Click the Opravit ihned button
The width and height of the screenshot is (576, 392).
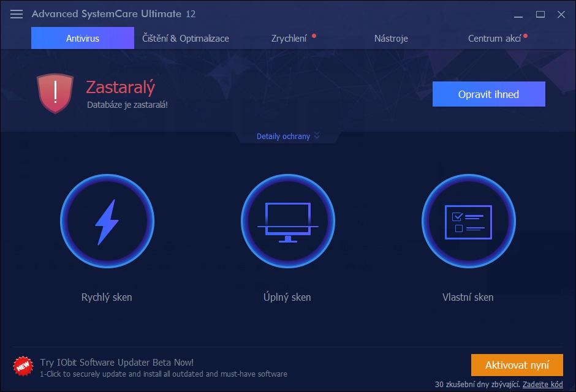[488, 94]
